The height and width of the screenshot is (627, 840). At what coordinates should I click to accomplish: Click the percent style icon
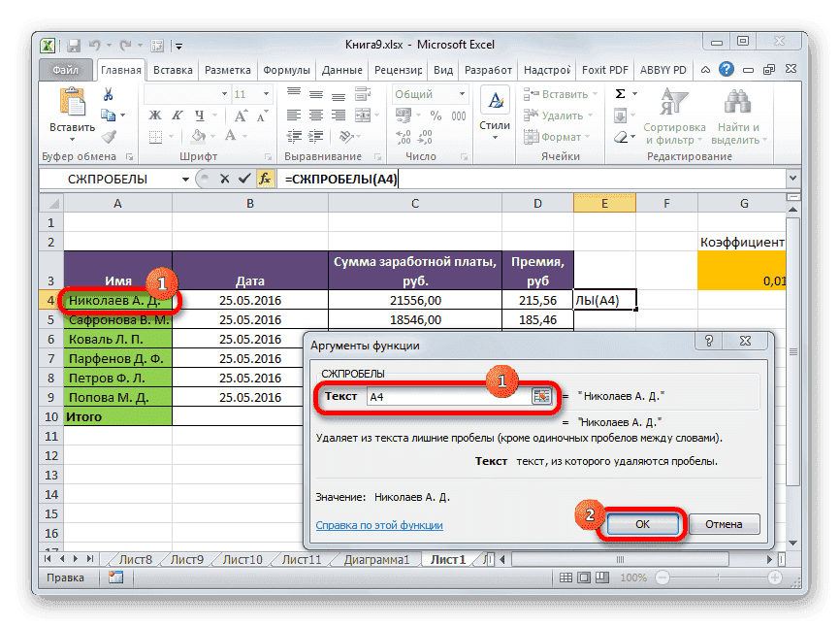tap(436, 115)
